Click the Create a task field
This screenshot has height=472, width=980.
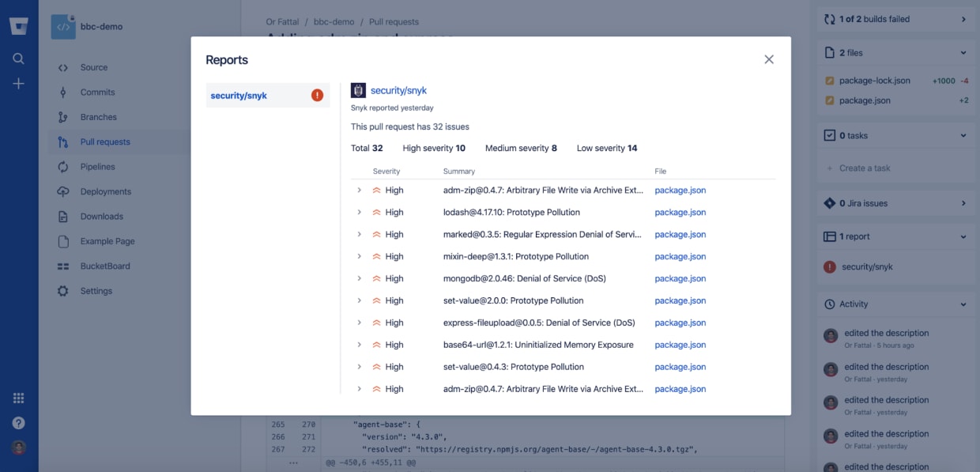coord(865,168)
